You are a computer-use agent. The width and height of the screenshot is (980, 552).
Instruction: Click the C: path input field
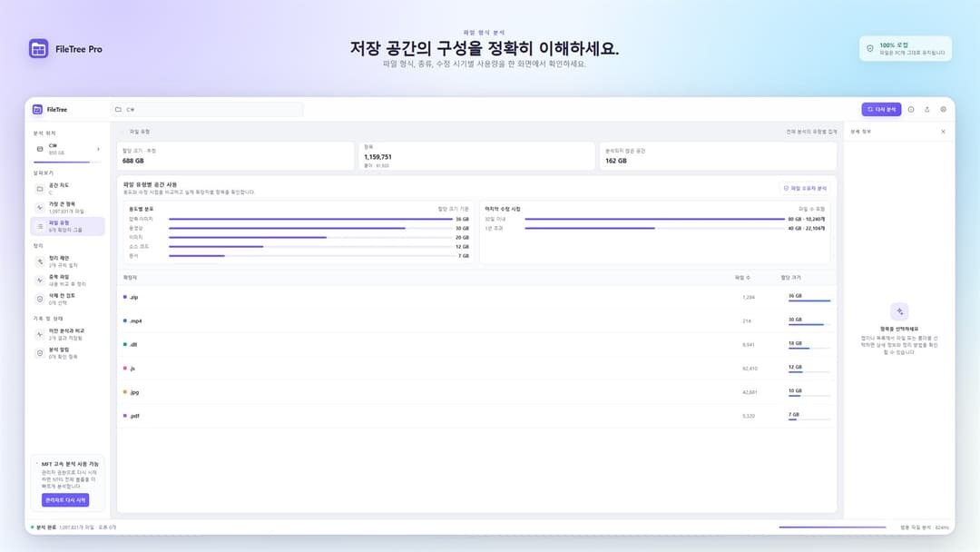click(x=207, y=109)
